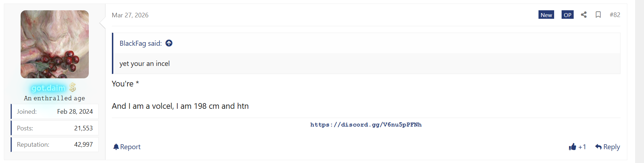Click the dollar sign badge beside username
The height and width of the screenshot is (163, 644).
tap(72, 88)
